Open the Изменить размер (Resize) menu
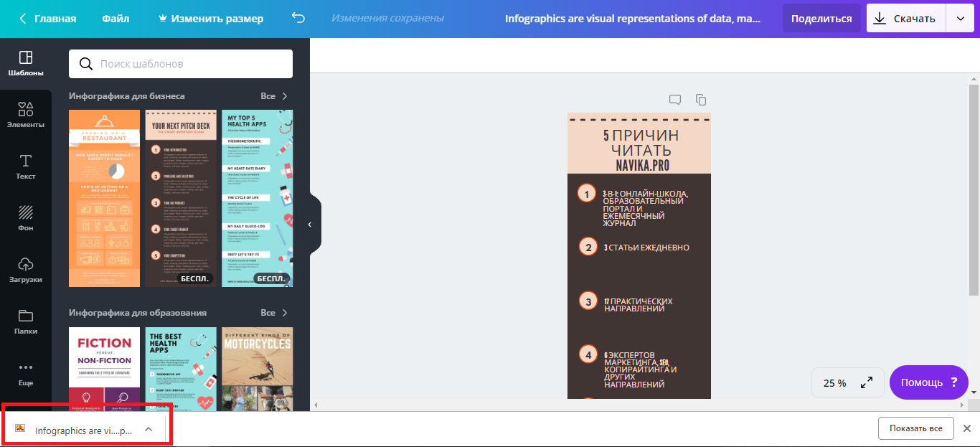 click(x=209, y=19)
